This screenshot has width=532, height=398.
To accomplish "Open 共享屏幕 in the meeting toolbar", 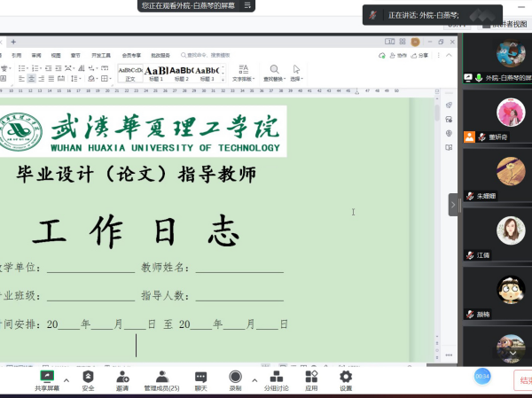I will [47, 381].
